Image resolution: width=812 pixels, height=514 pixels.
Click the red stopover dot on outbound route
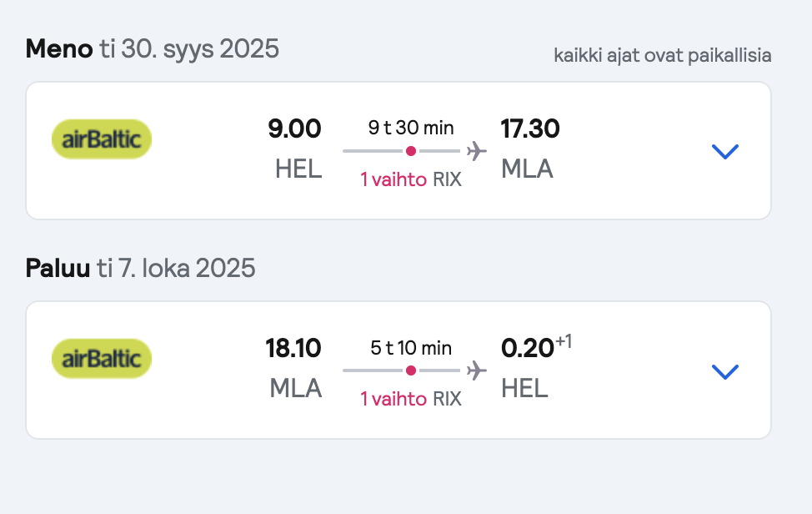pyautogui.click(x=411, y=151)
